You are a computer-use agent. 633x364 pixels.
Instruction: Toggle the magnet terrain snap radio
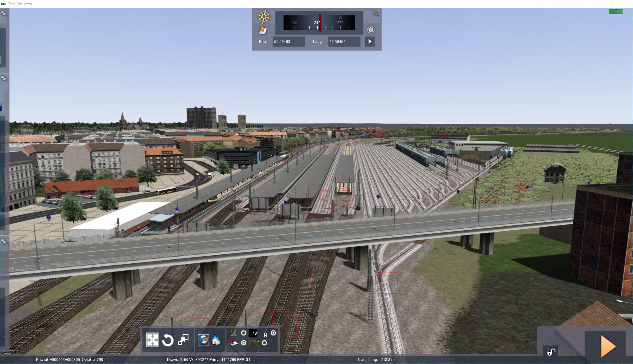coord(244,343)
